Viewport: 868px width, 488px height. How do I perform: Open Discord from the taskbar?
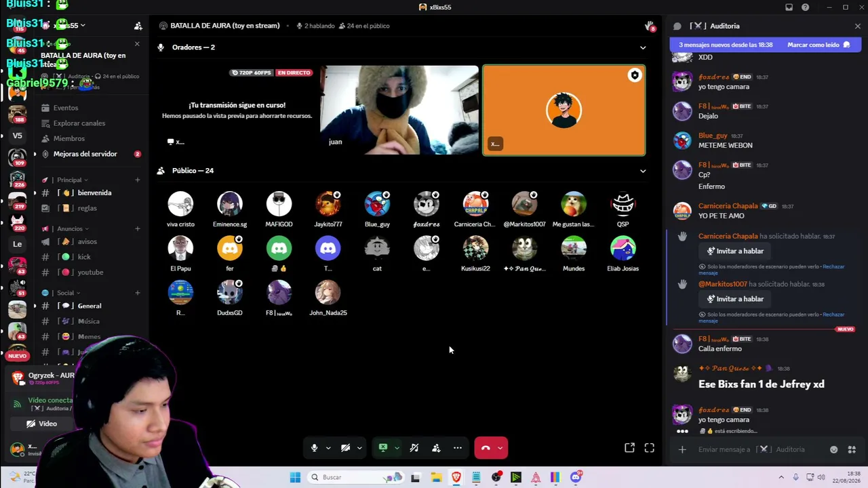click(576, 477)
